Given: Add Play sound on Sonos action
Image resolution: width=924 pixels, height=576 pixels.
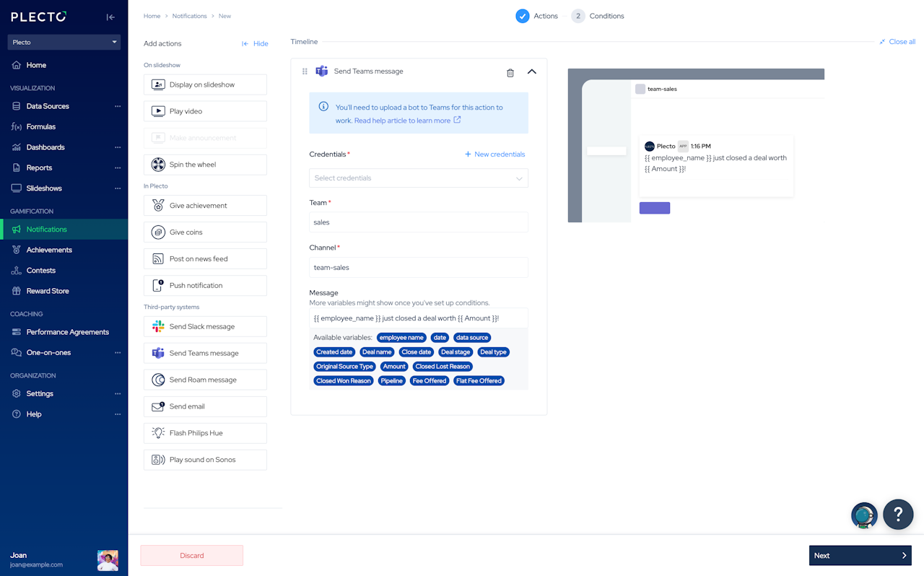Looking at the screenshot, I should tap(205, 460).
